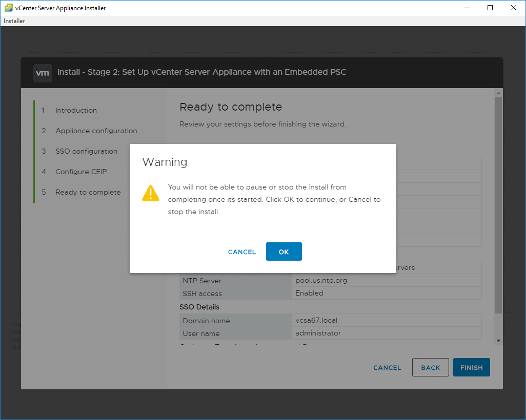Click the SSH access label

(202, 293)
